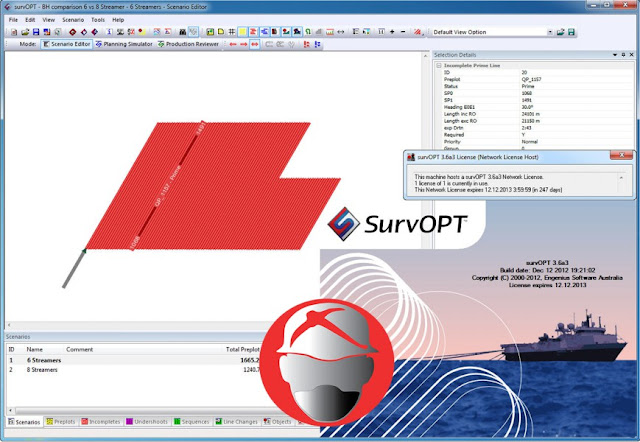Select the QP_1157 Prime line on map
Image resolution: width=640 pixels, height=442 pixels.
168,186
